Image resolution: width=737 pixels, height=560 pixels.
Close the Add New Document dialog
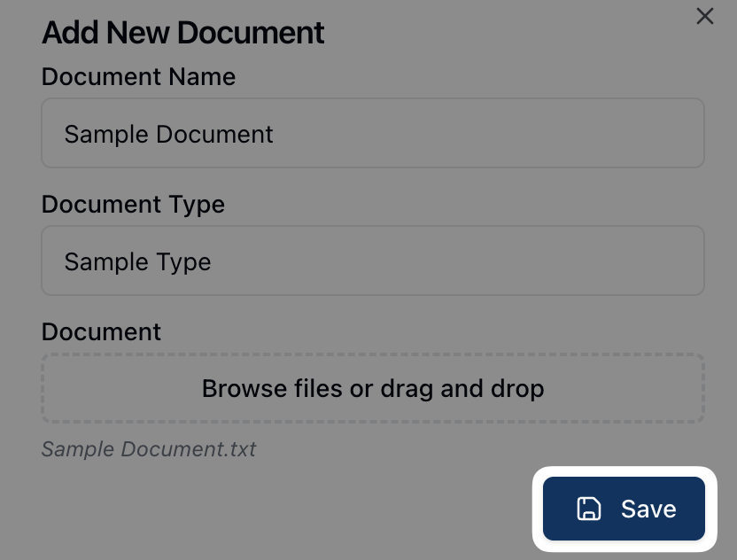coord(704,16)
